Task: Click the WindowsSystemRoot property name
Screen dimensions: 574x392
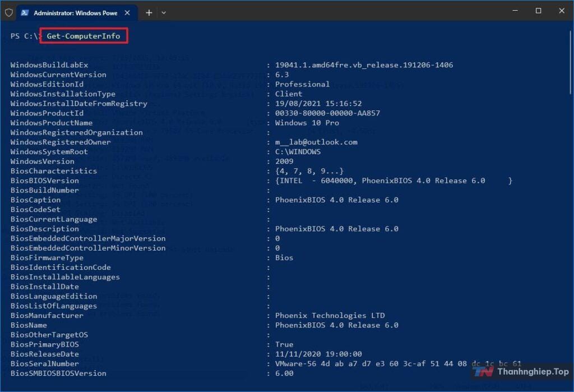Action: [x=49, y=151]
